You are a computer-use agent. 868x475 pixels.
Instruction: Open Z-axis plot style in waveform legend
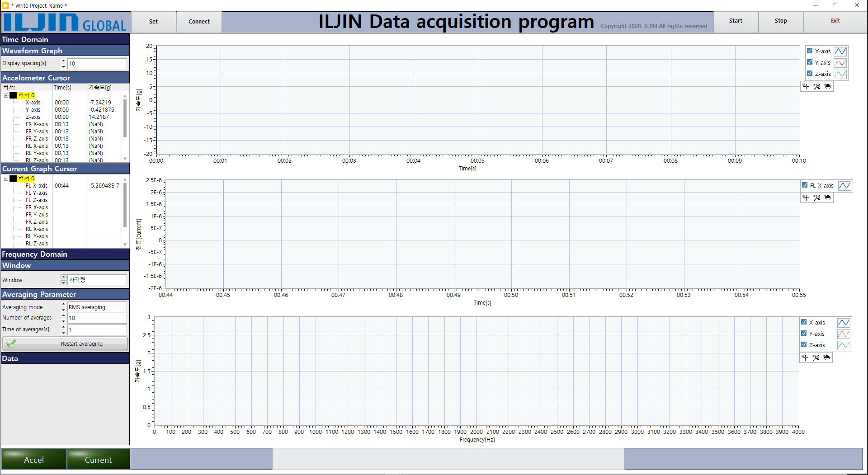[840, 74]
